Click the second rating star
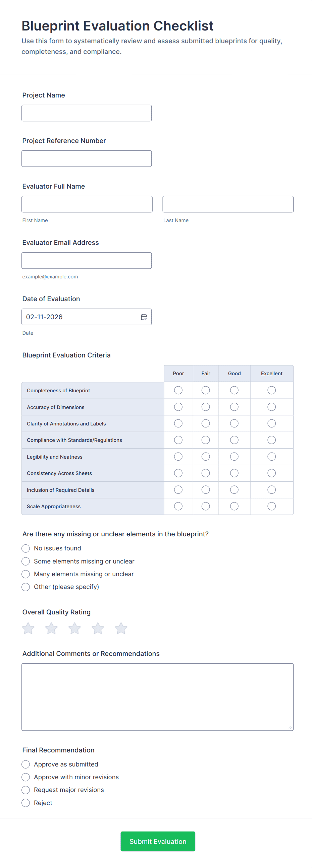Screen dimensions: 312x868 [x=51, y=628]
